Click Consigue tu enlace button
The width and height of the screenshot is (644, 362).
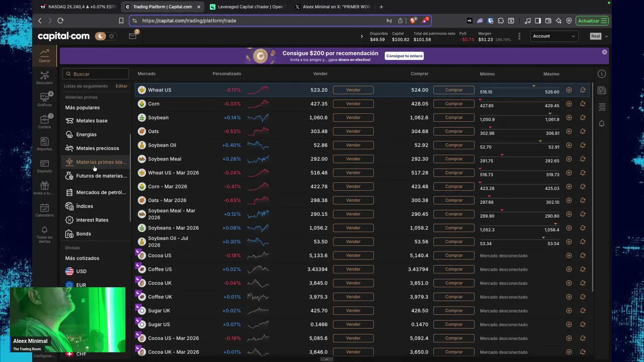(x=404, y=56)
